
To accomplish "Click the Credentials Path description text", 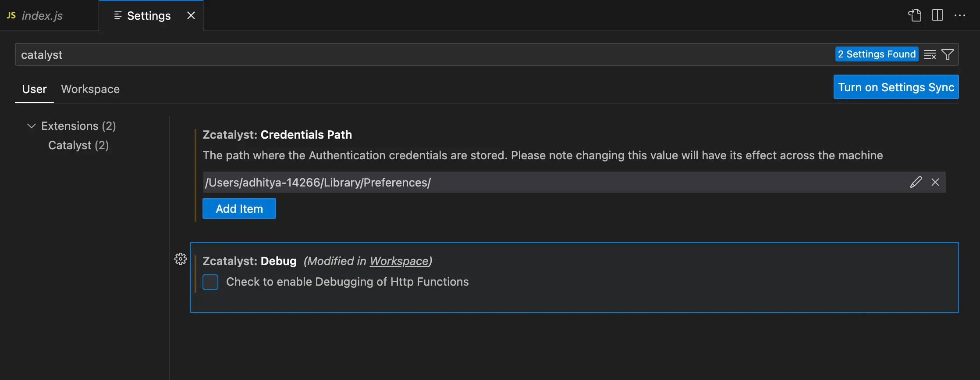I will (x=543, y=155).
